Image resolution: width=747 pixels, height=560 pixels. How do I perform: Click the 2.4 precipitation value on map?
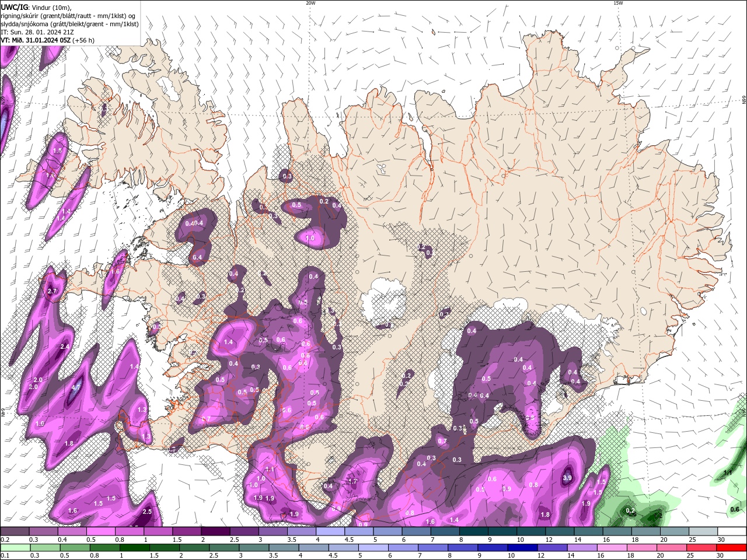point(65,346)
